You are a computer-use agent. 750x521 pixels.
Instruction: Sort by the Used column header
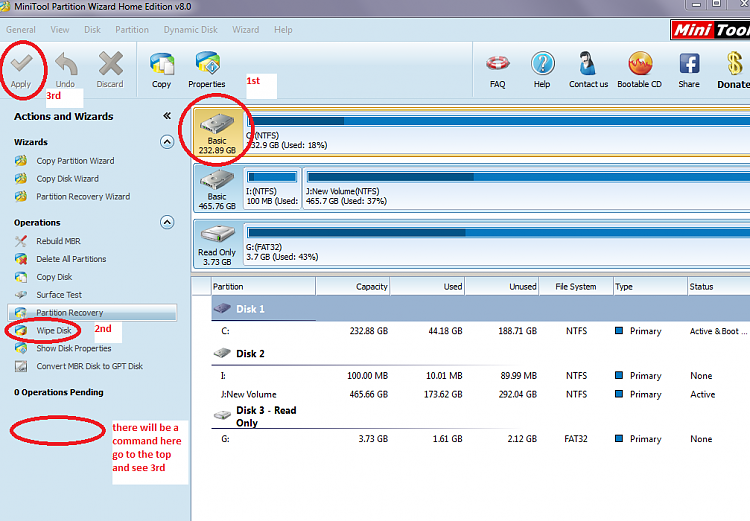tap(427, 287)
